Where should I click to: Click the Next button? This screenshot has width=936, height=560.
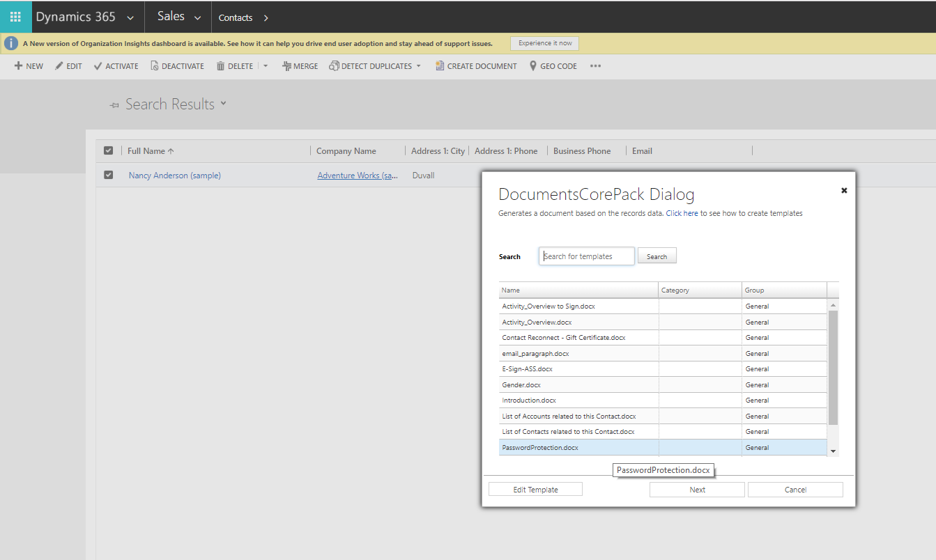click(697, 490)
